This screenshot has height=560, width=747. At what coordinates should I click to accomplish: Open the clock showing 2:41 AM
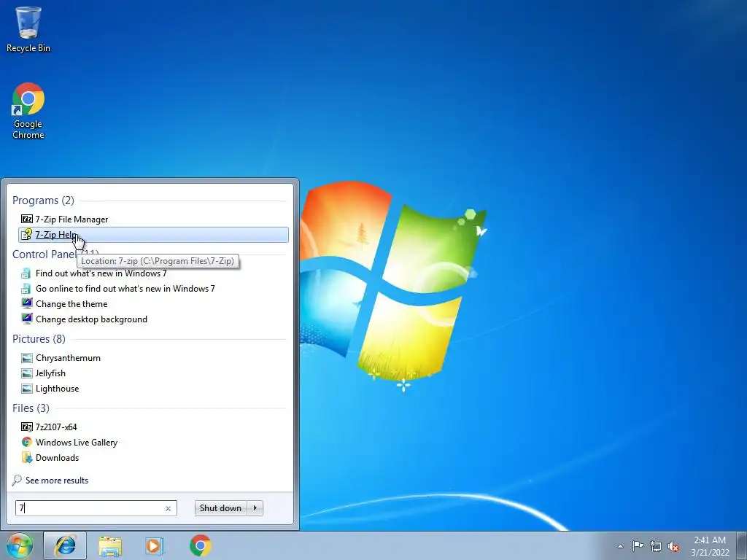[710, 545]
